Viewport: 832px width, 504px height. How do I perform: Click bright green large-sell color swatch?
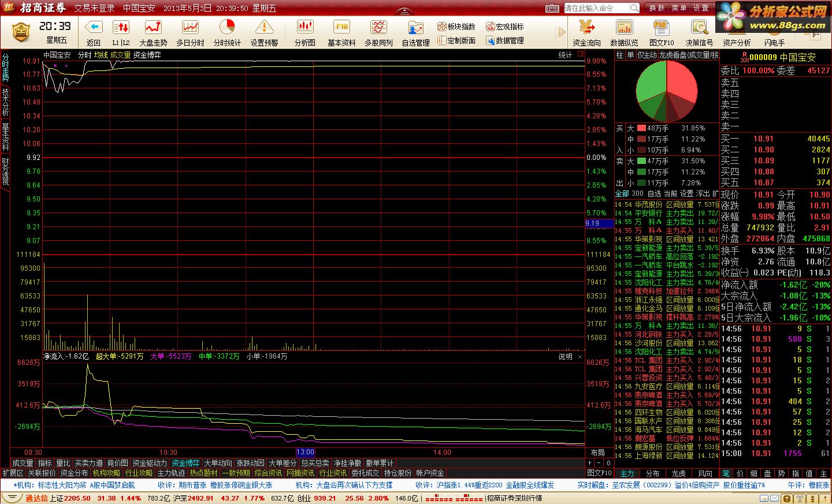(641, 161)
